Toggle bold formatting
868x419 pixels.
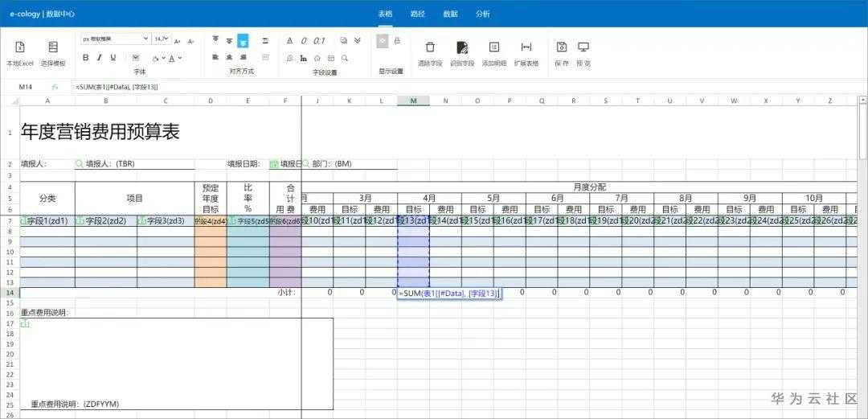pos(86,58)
